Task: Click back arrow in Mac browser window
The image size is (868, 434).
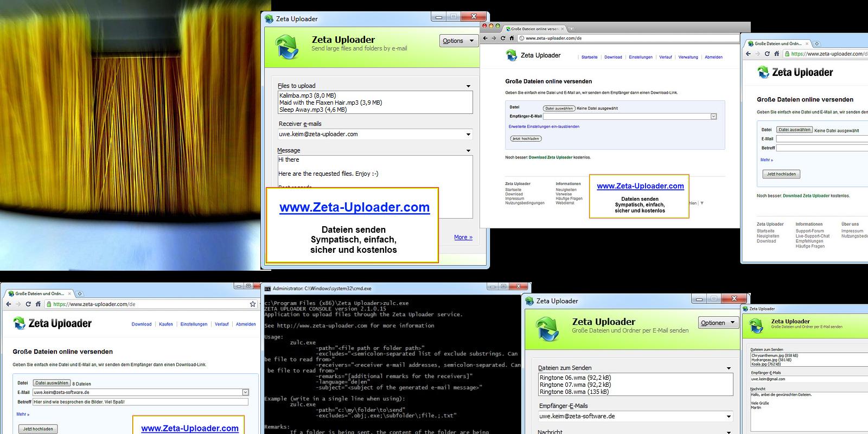Action: [486, 38]
